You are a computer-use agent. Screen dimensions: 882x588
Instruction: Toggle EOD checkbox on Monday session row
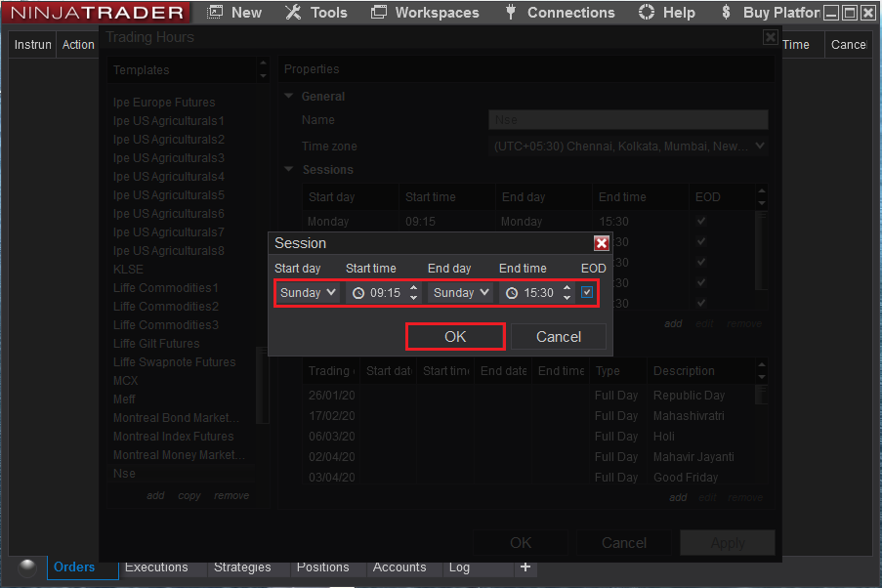[x=700, y=222]
